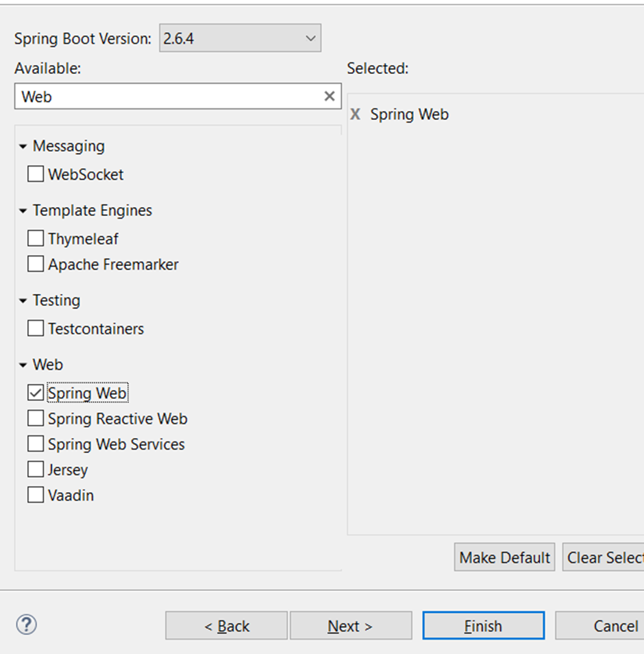
Task: Uncheck the Spring Web checkbox
Action: coord(36,393)
